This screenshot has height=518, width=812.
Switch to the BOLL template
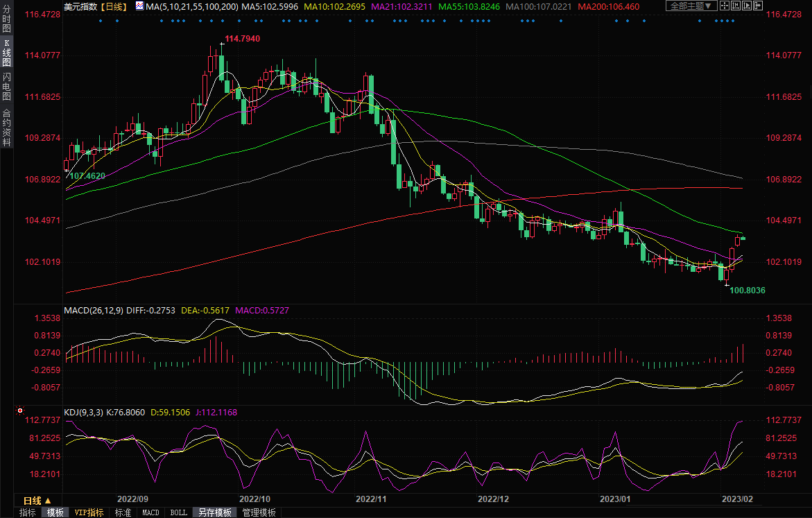(178, 512)
